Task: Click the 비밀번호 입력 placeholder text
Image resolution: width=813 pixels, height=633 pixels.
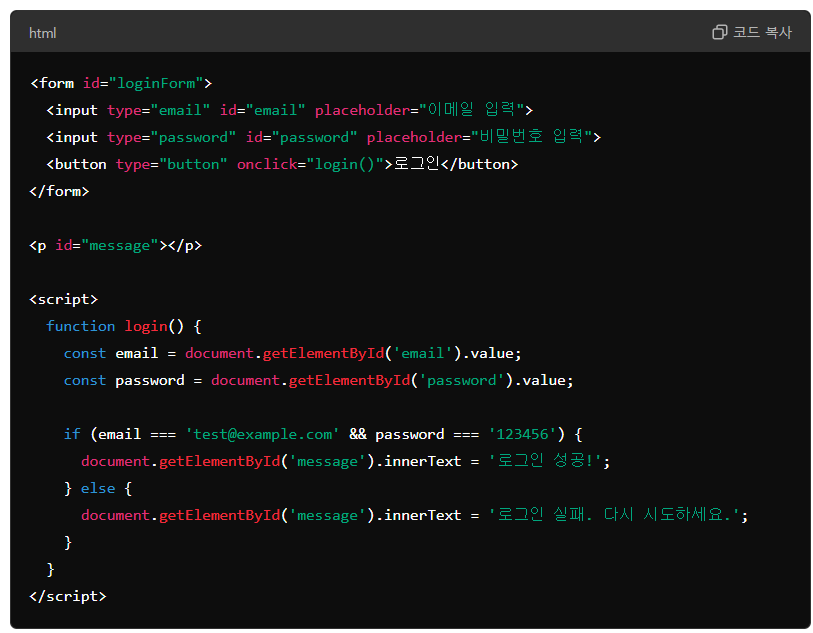Action: click(x=531, y=137)
